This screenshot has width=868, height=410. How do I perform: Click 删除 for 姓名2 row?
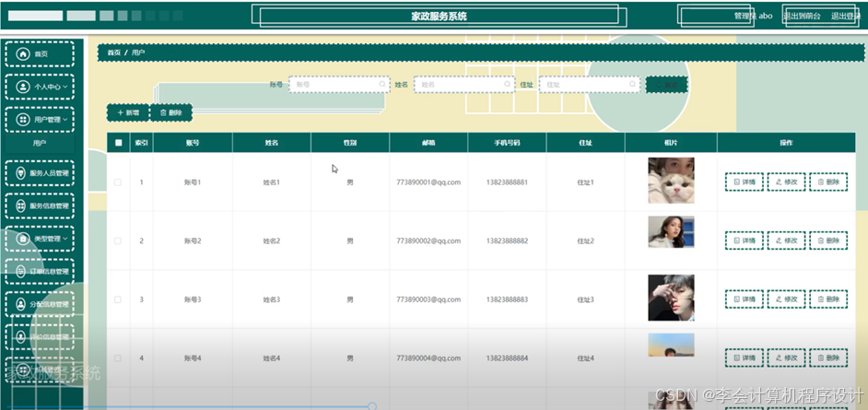point(828,240)
